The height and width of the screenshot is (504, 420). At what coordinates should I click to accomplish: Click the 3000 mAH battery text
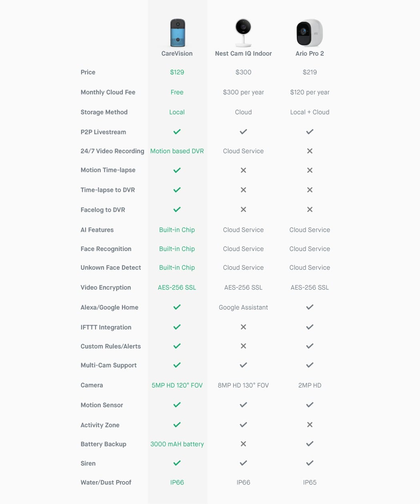point(177,444)
